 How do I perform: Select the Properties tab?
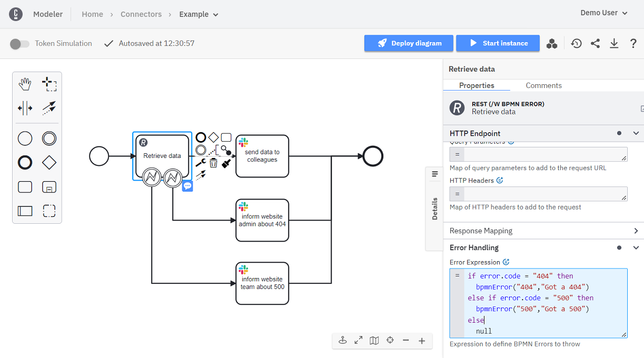click(x=477, y=85)
